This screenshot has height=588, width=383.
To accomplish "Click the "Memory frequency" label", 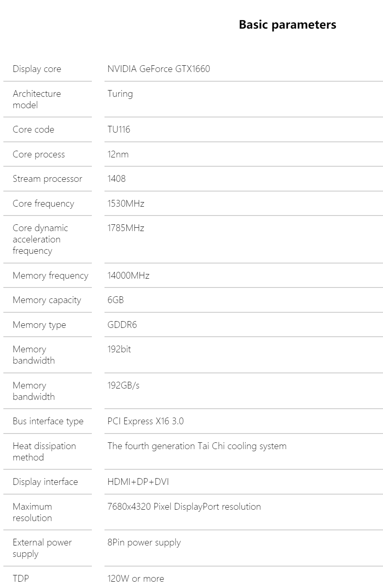I will tap(51, 276).
